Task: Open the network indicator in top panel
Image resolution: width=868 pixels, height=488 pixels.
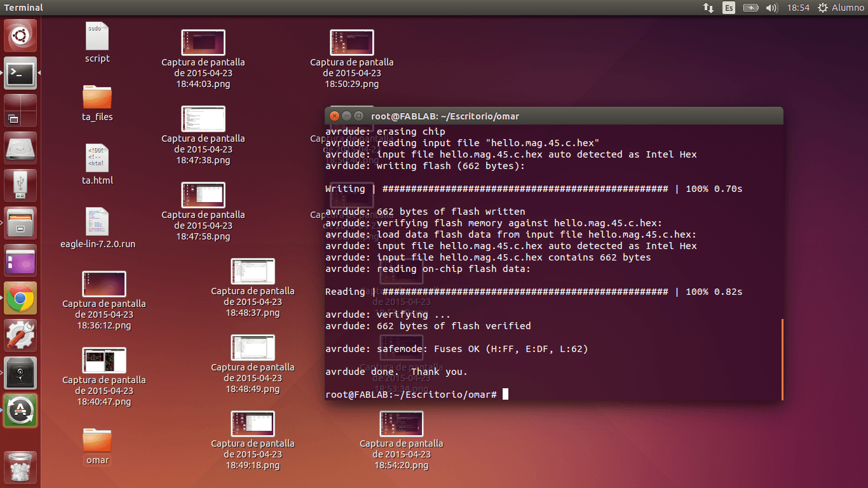Action: (709, 8)
